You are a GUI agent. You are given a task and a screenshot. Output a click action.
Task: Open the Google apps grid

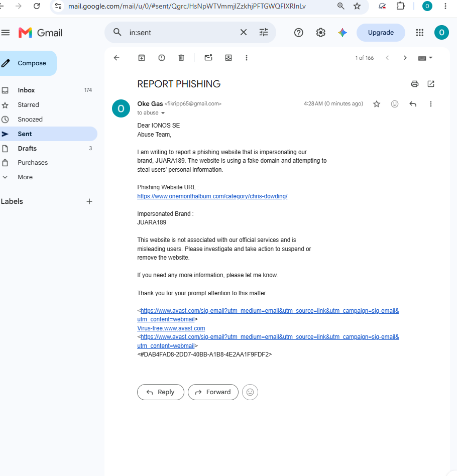420,33
